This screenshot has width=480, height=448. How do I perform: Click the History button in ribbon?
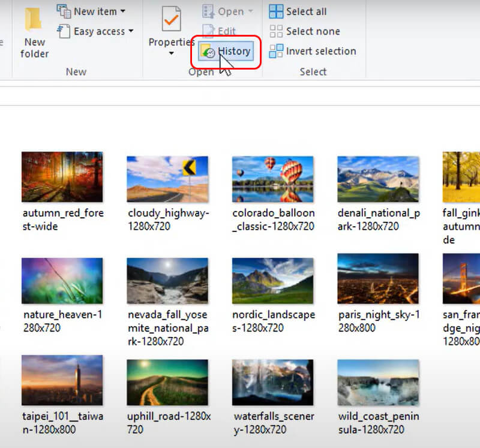pyautogui.click(x=226, y=52)
